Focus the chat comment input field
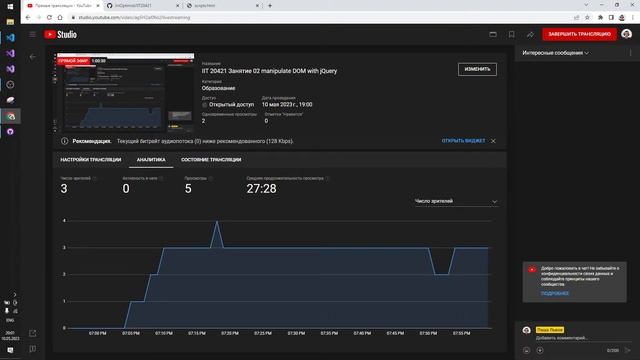 click(x=583, y=338)
